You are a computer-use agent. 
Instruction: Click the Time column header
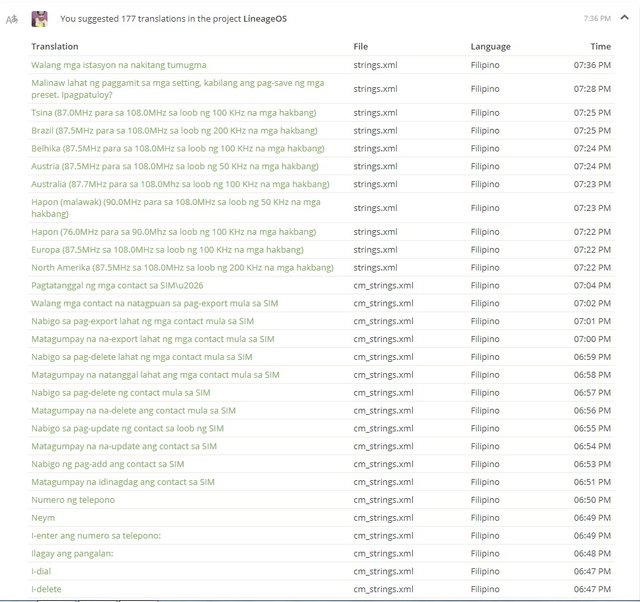[600, 47]
